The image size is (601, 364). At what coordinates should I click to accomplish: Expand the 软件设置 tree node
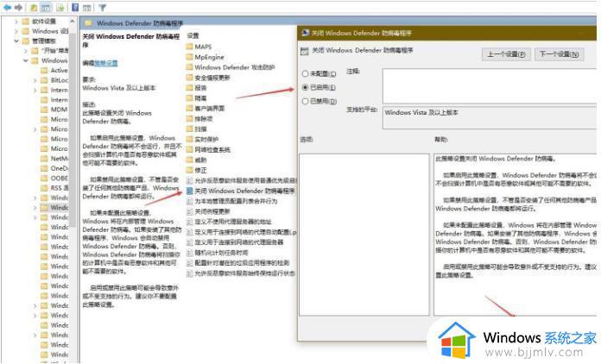click(15, 20)
